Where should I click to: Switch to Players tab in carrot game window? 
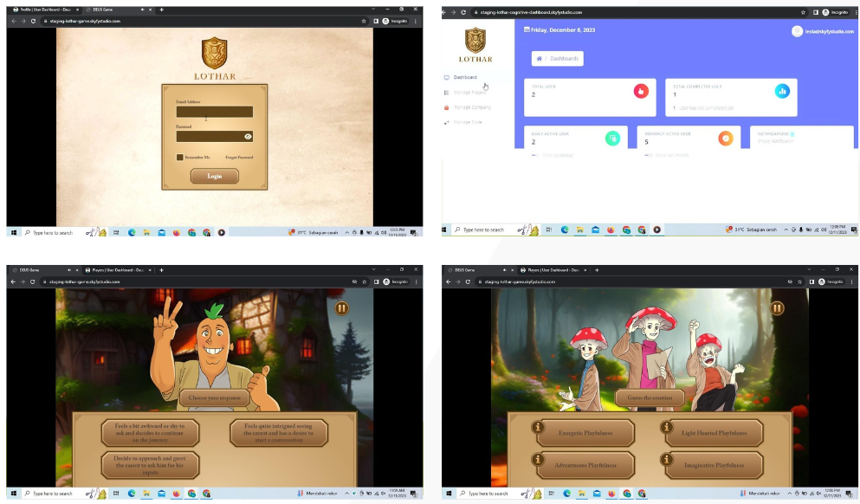pyautogui.click(x=119, y=270)
